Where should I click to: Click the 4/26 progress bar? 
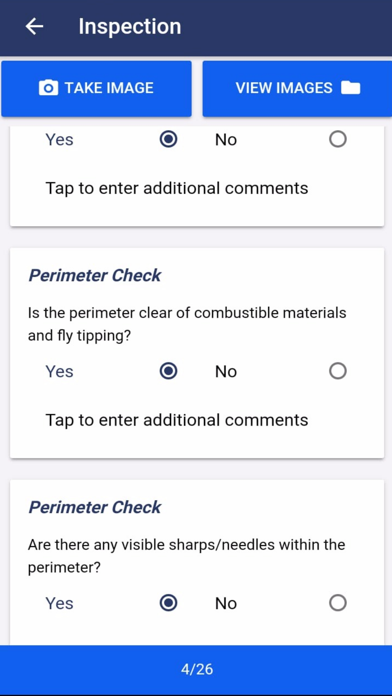(x=196, y=669)
